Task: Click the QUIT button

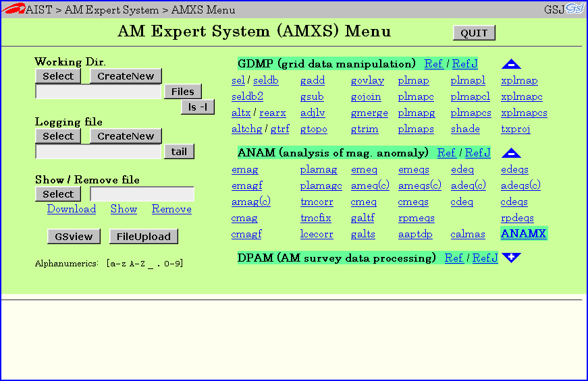Action: (474, 33)
